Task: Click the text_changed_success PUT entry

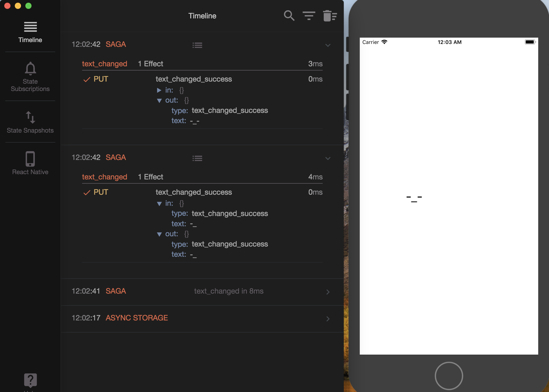Action: tap(194, 79)
